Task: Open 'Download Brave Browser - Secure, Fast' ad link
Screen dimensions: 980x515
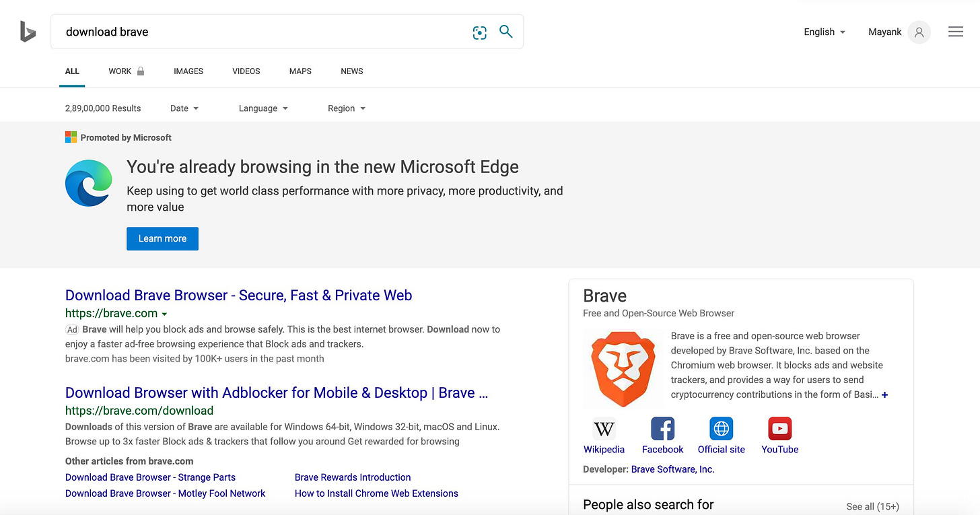Action: [238, 296]
